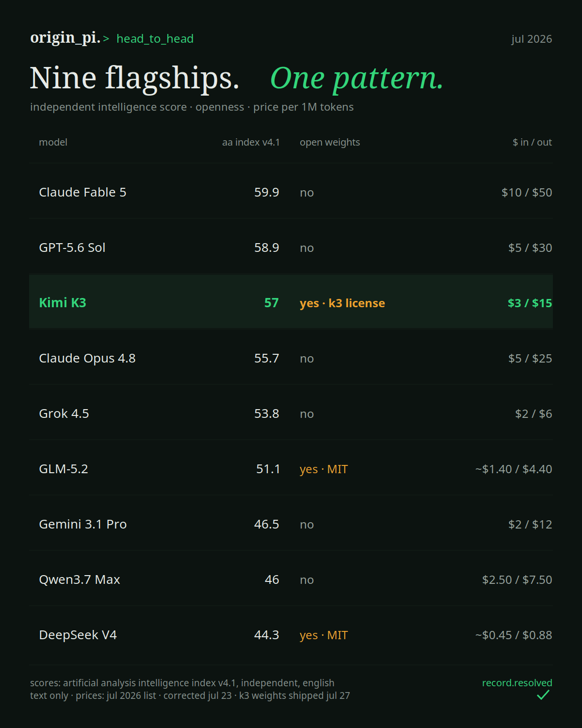Click the footnote line starting 'text only · prices'
Screen dimensions: 582x728
(x=190, y=695)
